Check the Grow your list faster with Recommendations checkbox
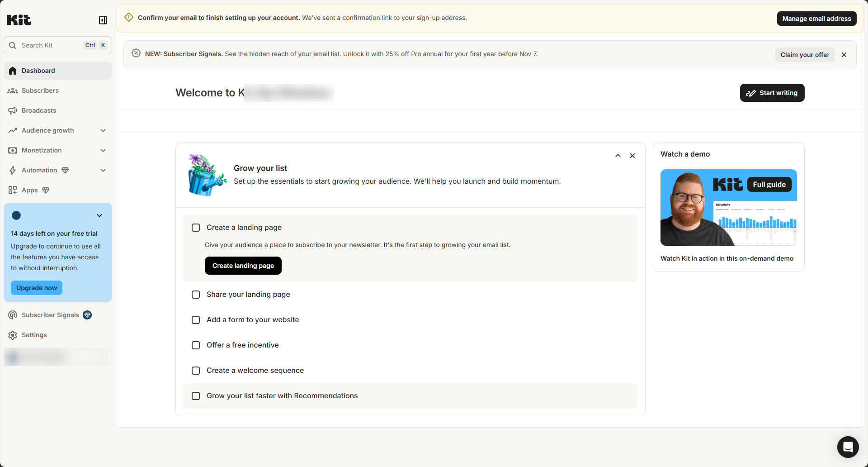This screenshot has width=868, height=467. [196, 396]
